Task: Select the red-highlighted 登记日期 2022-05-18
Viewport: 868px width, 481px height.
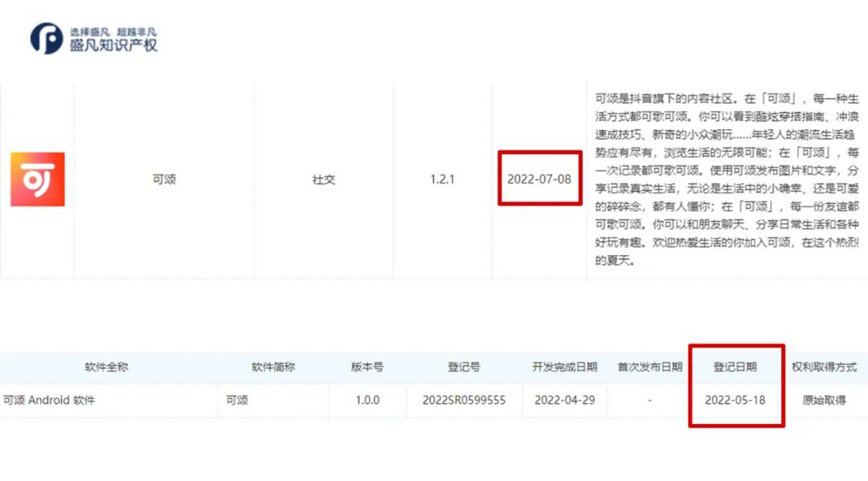Action: point(736,400)
